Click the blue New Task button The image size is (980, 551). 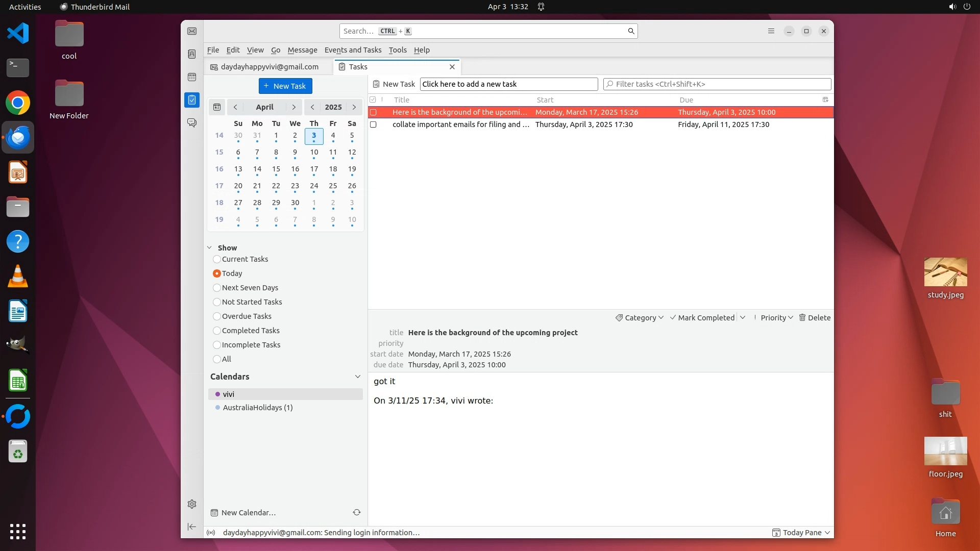click(x=285, y=86)
